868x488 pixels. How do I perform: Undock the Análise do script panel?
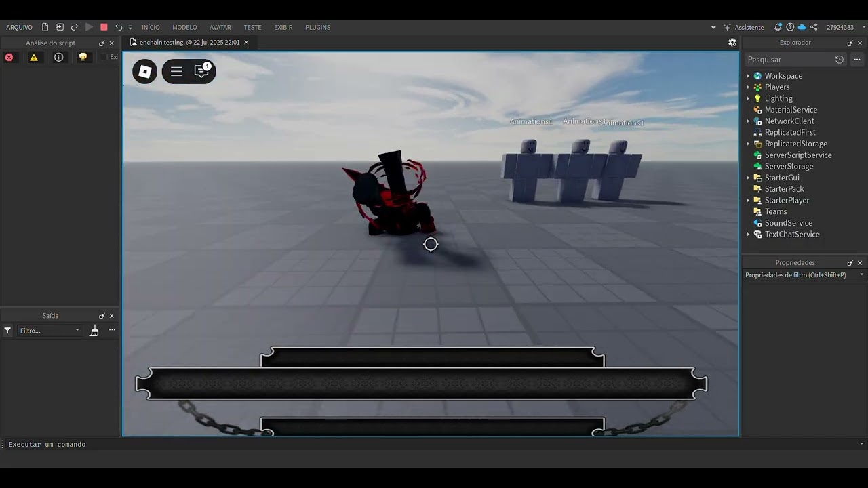(102, 43)
